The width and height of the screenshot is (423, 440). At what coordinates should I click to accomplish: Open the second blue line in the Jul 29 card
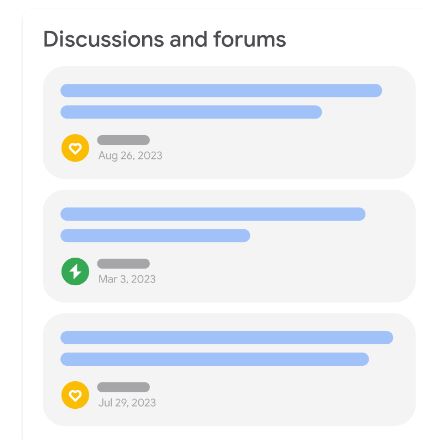pyautogui.click(x=215, y=359)
